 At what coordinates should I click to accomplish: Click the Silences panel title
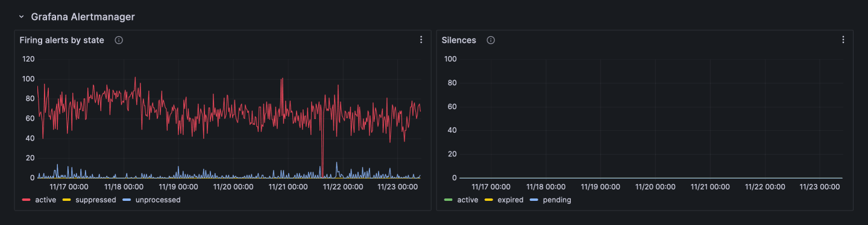(459, 40)
